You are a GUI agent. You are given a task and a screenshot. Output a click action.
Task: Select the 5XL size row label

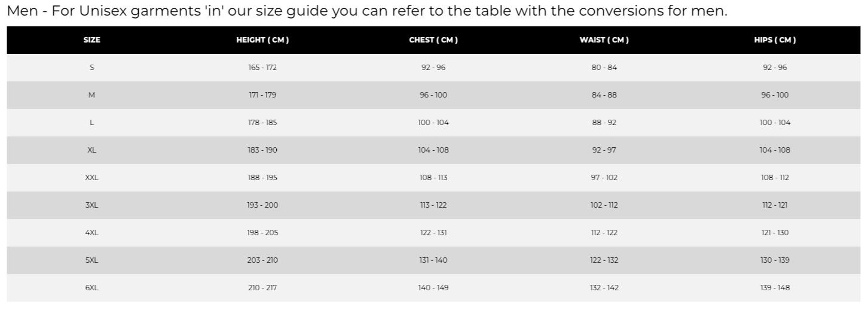tap(91, 260)
